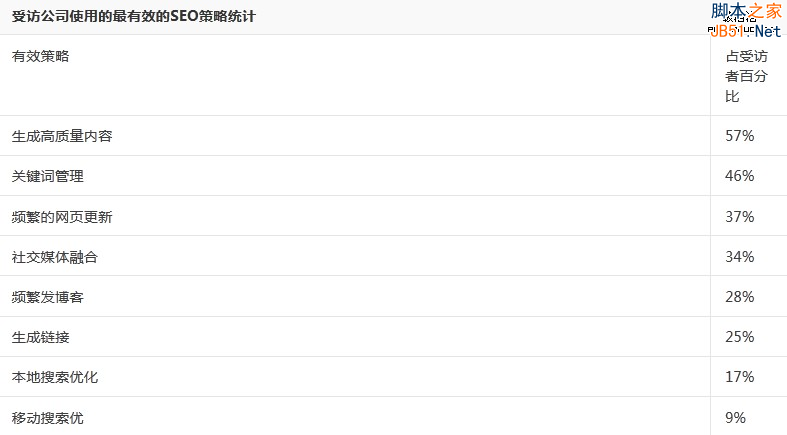The image size is (787, 435).
Task: Click the 生成高质量内容 row label
Action: point(62,136)
